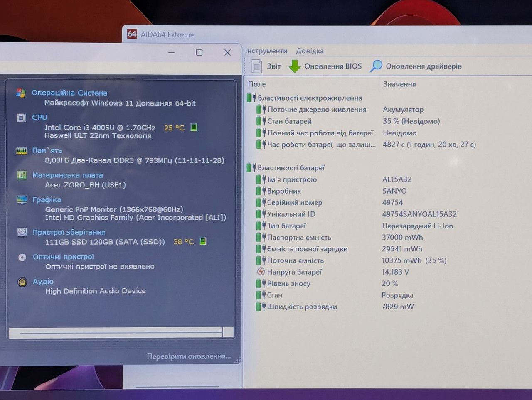The height and width of the screenshot is (400, 532).
Task: Select the Час роботи батареї, що залиш... row
Action: pyautogui.click(x=321, y=144)
